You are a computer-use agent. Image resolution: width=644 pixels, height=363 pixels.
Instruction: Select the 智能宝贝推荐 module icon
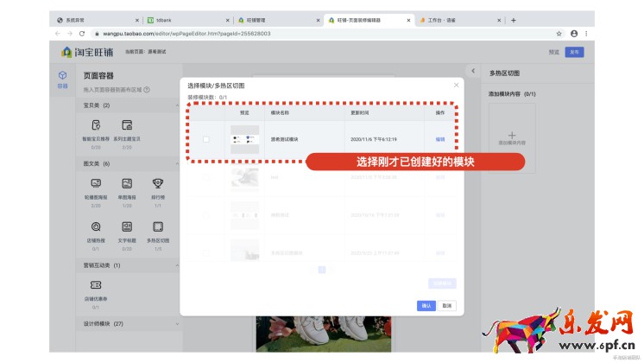click(96, 125)
